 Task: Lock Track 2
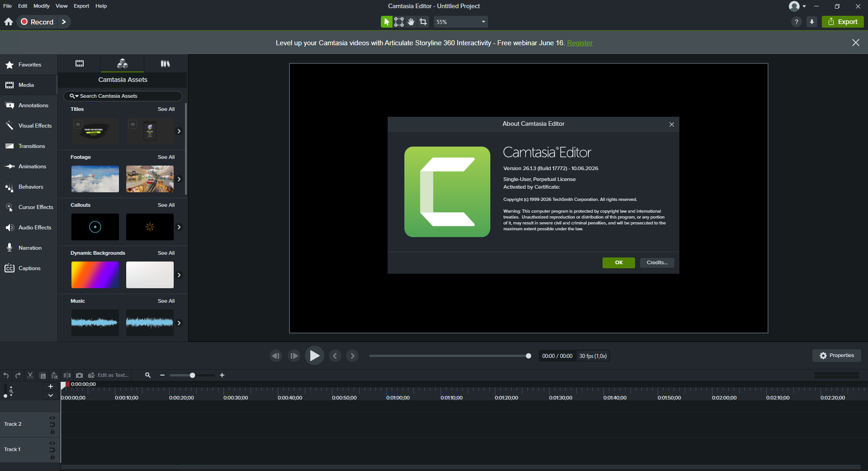click(52, 432)
